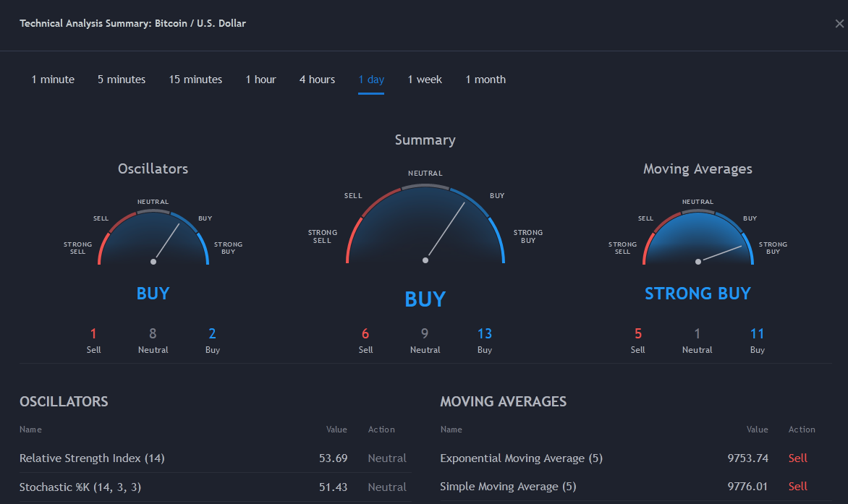Click the Oscillators neutral count of 8
The width and height of the screenshot is (848, 504).
coord(153,333)
